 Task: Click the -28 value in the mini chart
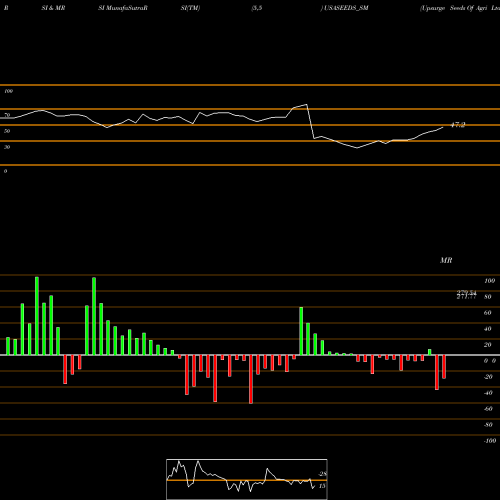coord(322,474)
